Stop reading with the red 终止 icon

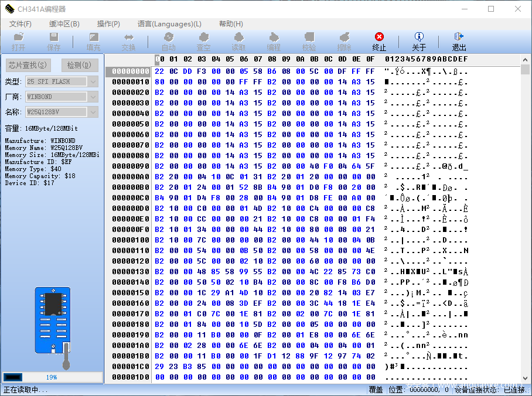pos(379,37)
